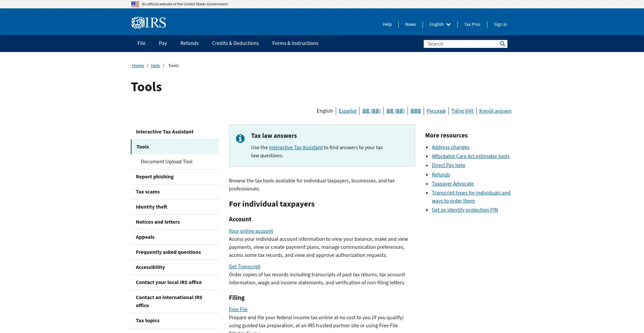The width and height of the screenshot is (644, 333).
Task: Click the Help breadcrumb link
Action: point(156,66)
